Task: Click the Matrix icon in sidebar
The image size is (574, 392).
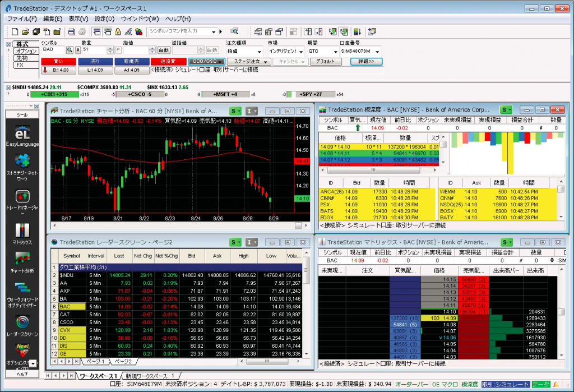Action: (22, 232)
